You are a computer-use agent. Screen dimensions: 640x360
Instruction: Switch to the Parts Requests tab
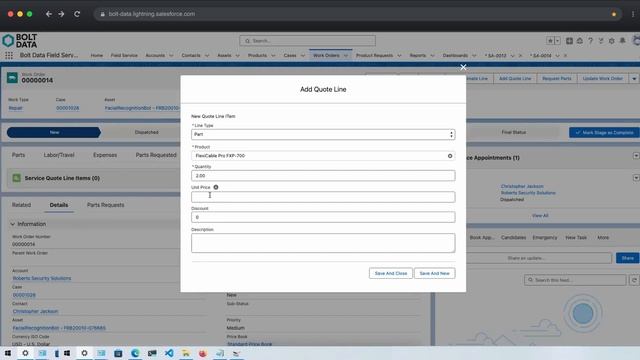105,205
